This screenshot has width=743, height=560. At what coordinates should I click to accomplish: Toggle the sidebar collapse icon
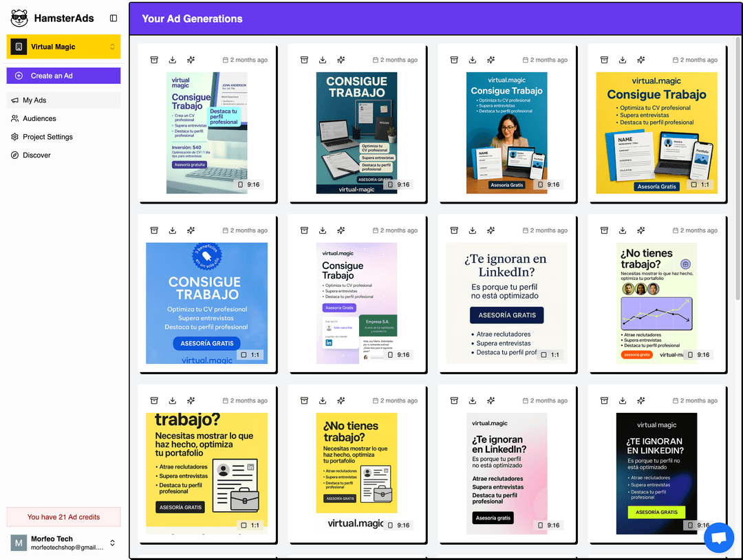[114, 19]
